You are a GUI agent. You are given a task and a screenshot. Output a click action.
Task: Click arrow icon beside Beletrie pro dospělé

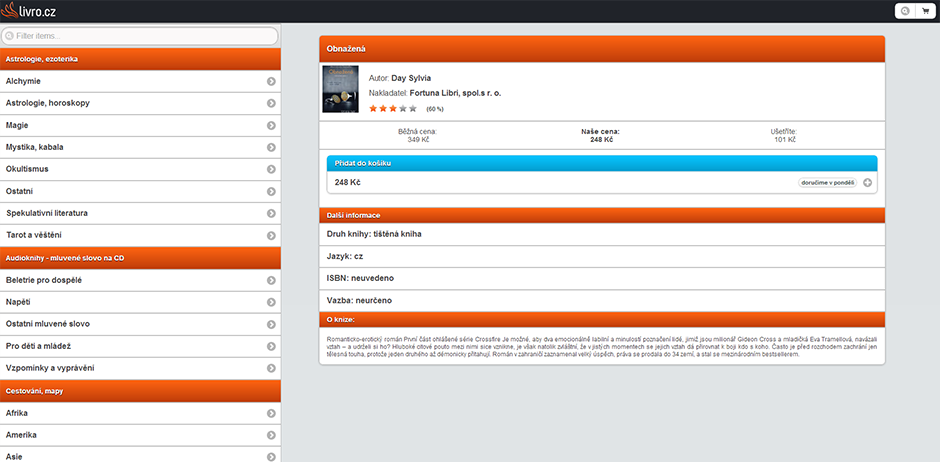tap(271, 280)
